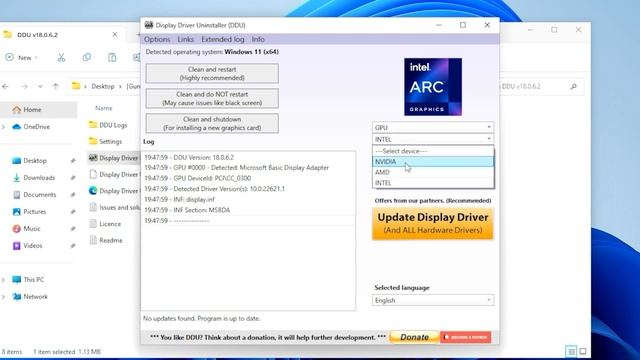Unpin Desktop using its pin icon
This screenshot has width=640, height=360.
[x=73, y=161]
